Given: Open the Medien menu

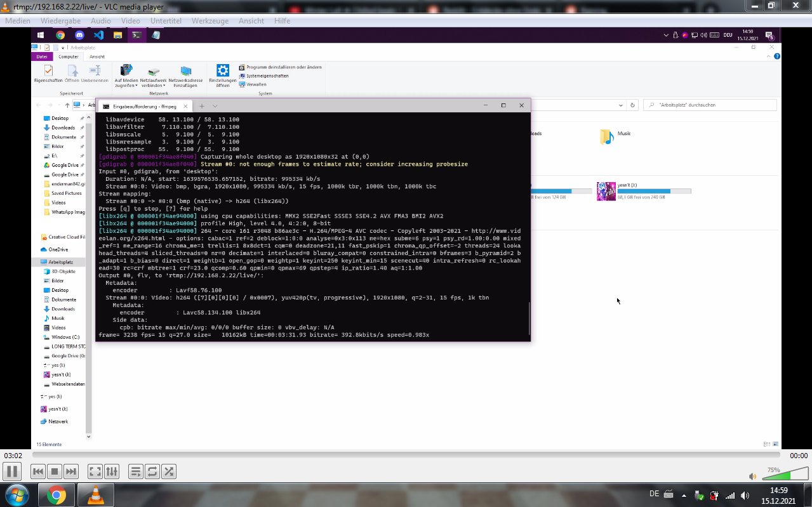Looking at the screenshot, I should point(17,21).
